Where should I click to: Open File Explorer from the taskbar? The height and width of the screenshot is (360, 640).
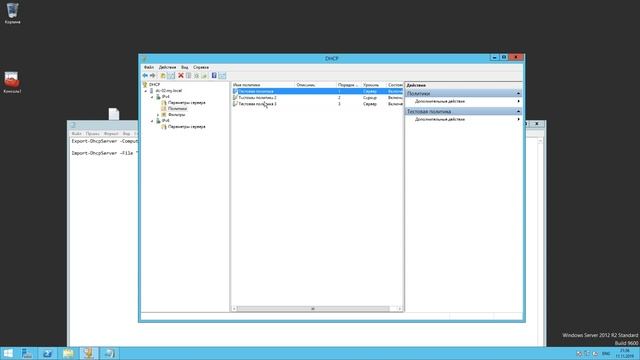click(68, 353)
